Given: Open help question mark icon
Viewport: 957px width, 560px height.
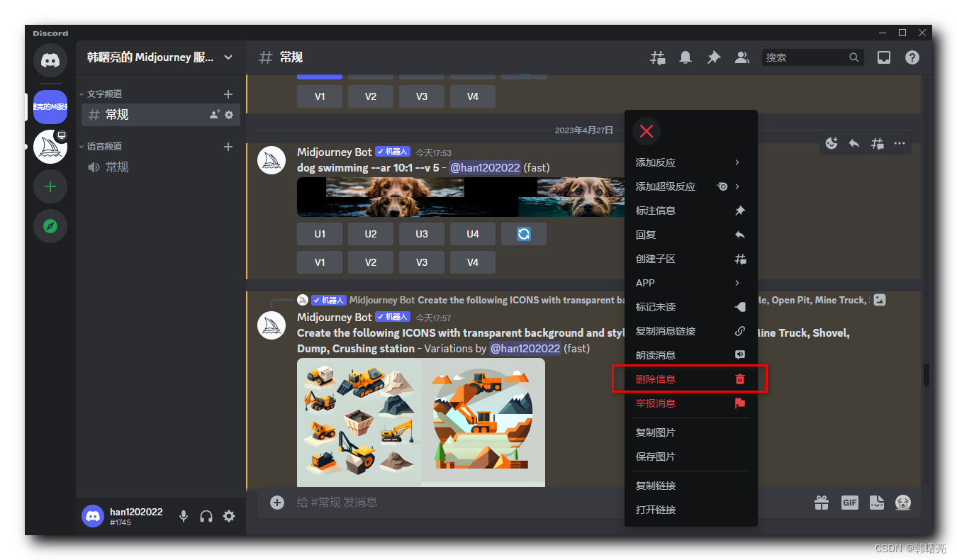Looking at the screenshot, I should click(x=912, y=57).
